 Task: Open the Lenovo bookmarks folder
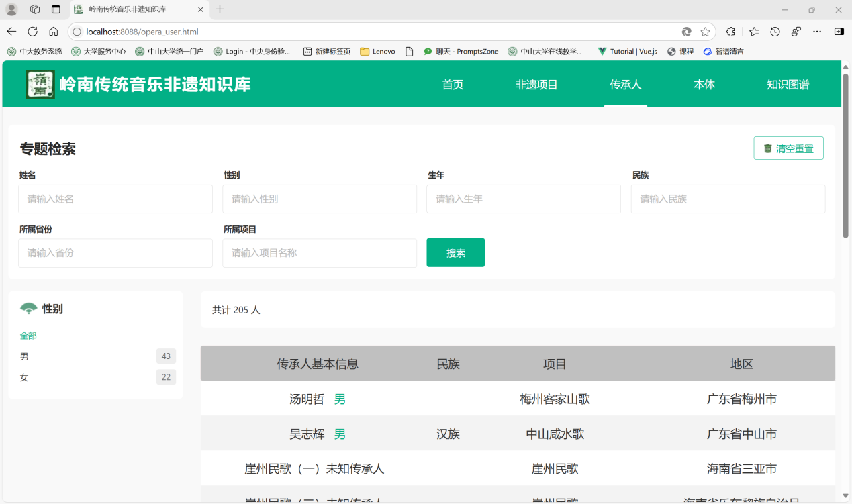point(377,51)
